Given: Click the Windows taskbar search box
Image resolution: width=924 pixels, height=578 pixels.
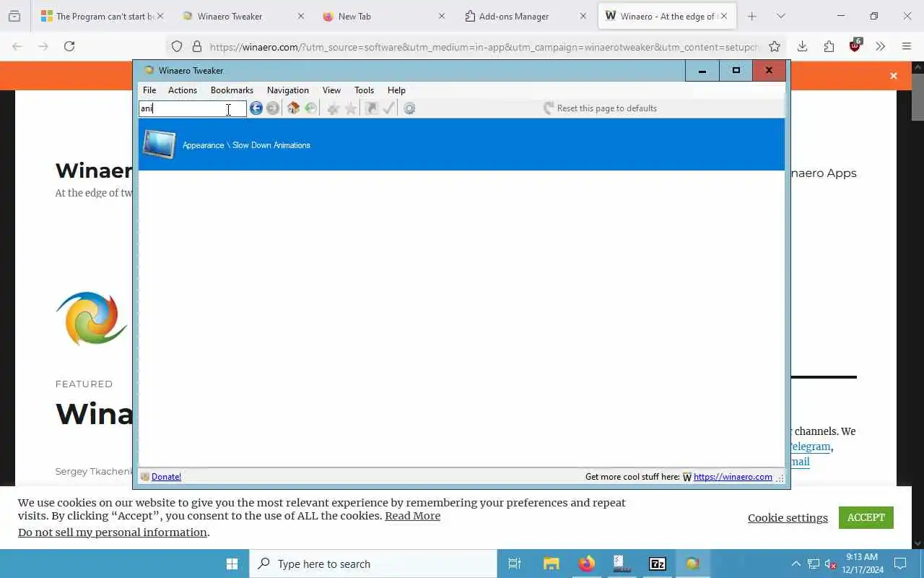Looking at the screenshot, I should click(373, 564).
